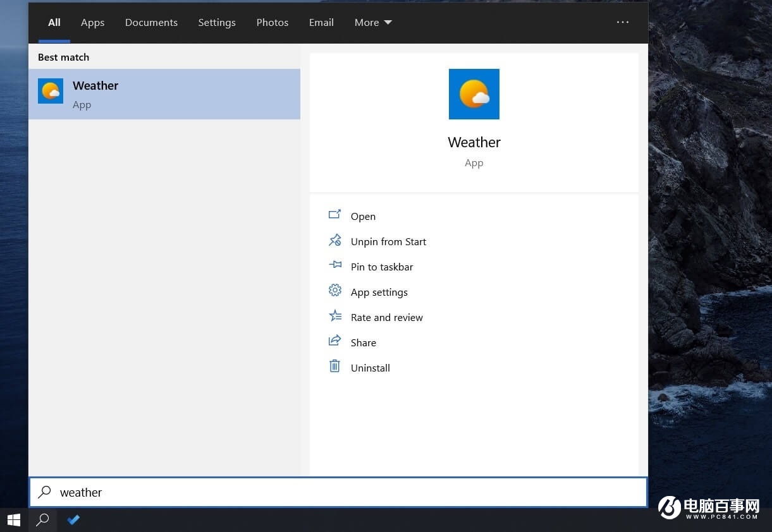Click the large Weather app icon
Viewport: 772px width, 532px height.
pos(474,94)
